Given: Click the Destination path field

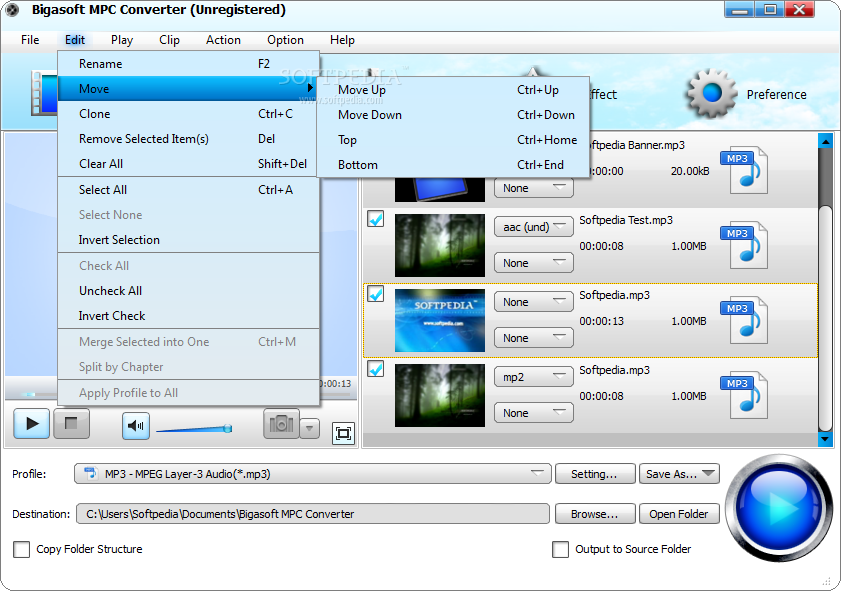Looking at the screenshot, I should point(313,514).
